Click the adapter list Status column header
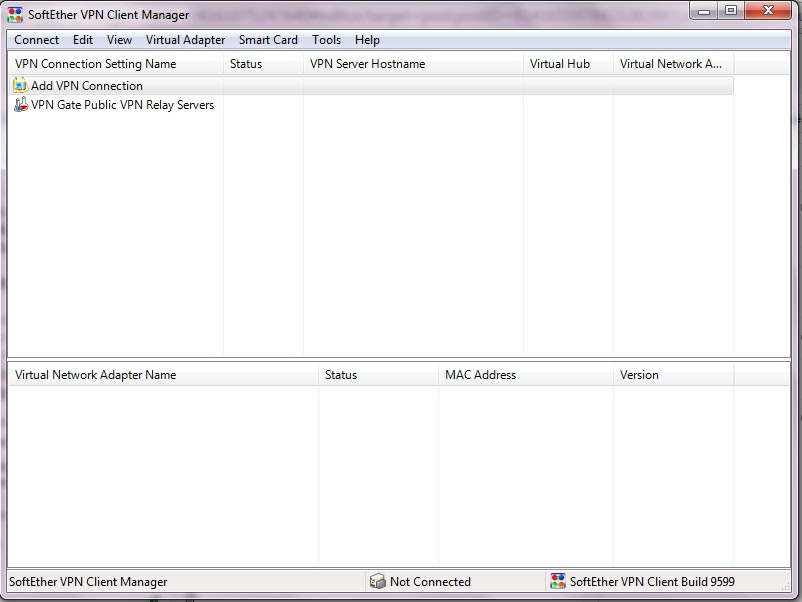Screen dimensions: 802x602 [x=378, y=375]
